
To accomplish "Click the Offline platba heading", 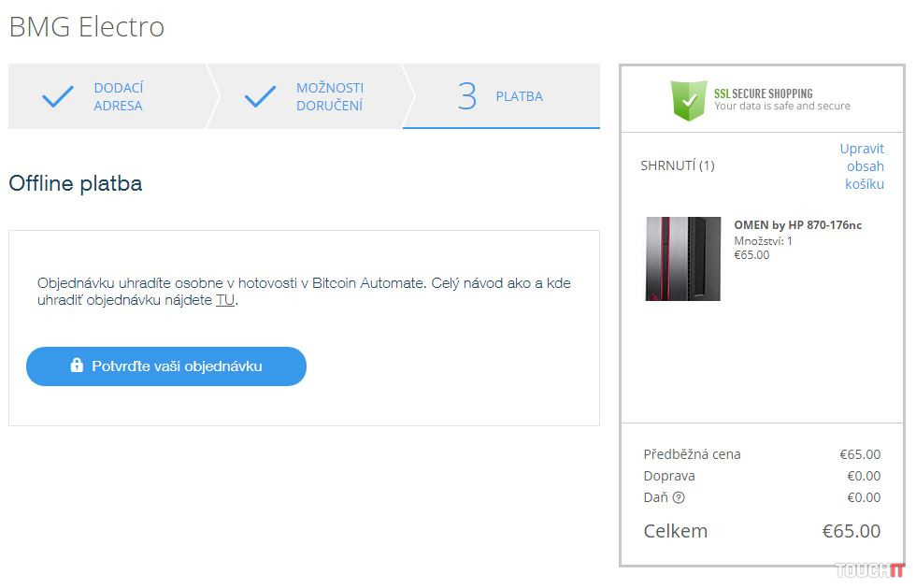I will [75, 183].
